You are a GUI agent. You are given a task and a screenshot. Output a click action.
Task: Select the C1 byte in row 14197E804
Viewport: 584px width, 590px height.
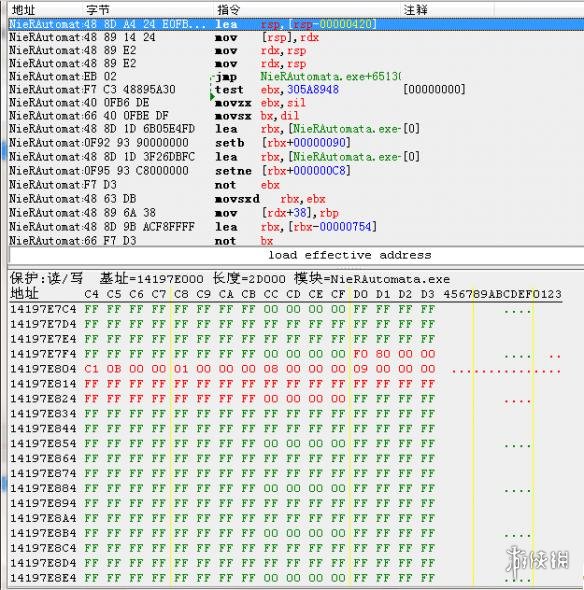click(x=91, y=369)
